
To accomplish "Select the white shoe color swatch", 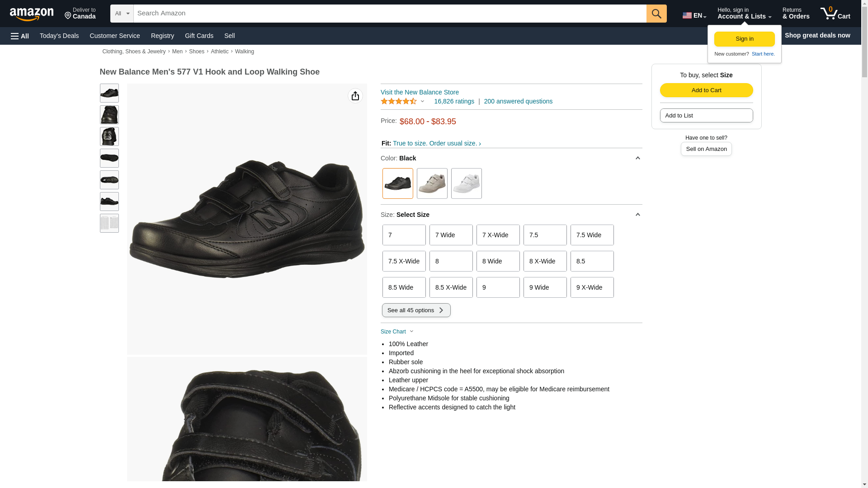I will pyautogui.click(x=466, y=183).
